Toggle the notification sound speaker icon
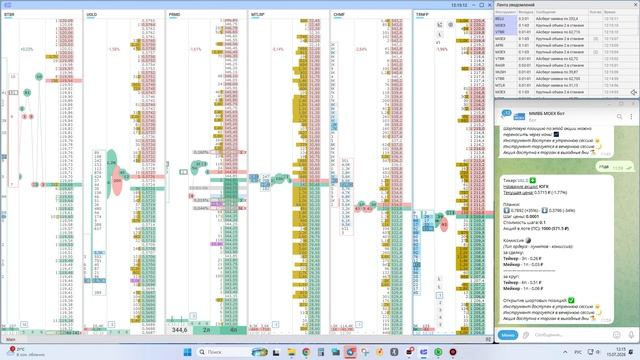640x360 pixels. 633,93
